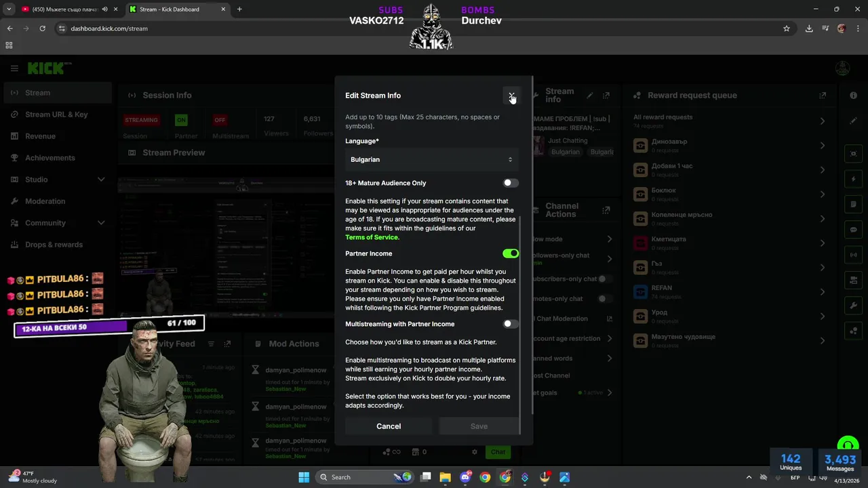Image resolution: width=868 pixels, height=488 pixels.
Task: Click the Cancel button in dialog
Action: point(389,426)
